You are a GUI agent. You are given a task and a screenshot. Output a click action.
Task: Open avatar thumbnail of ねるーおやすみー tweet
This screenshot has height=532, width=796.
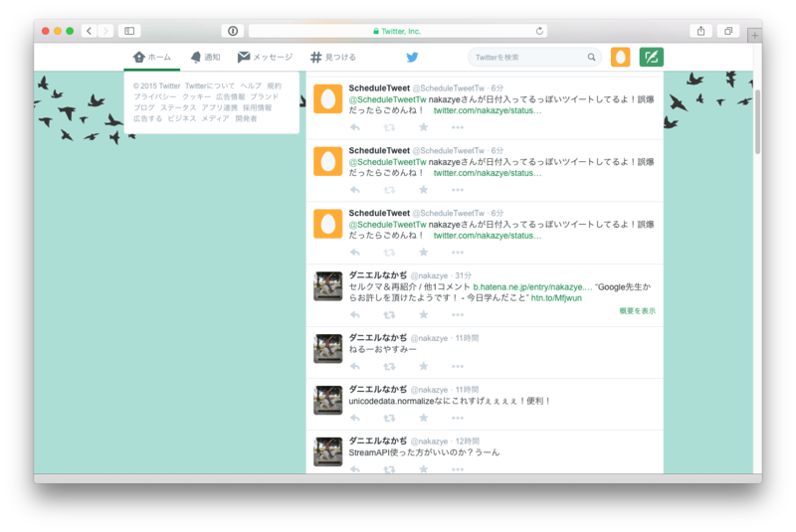click(328, 348)
